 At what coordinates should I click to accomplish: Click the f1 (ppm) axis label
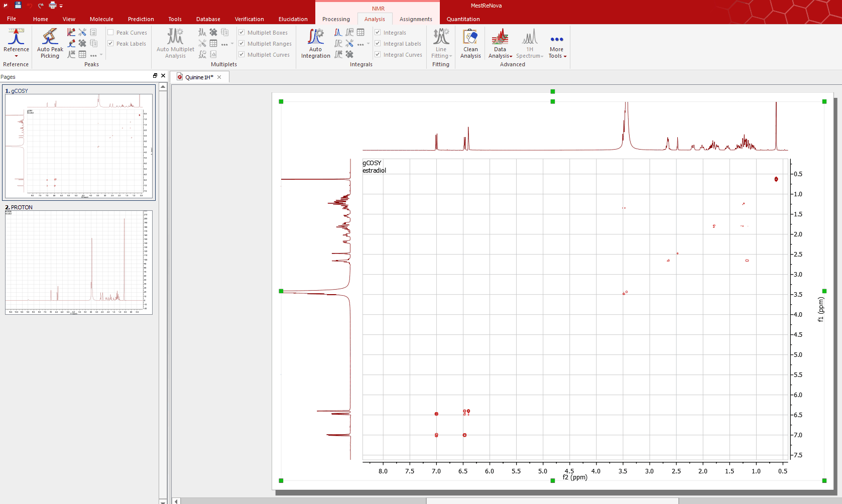[x=821, y=309]
